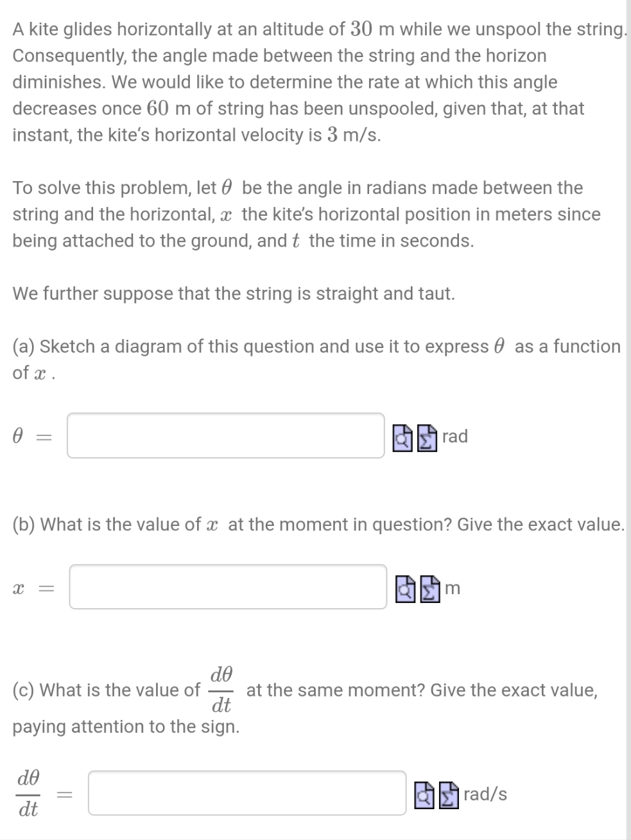The width and height of the screenshot is (631, 840).
Task: Select the rad unit label beside θ field
Action: click(455, 436)
